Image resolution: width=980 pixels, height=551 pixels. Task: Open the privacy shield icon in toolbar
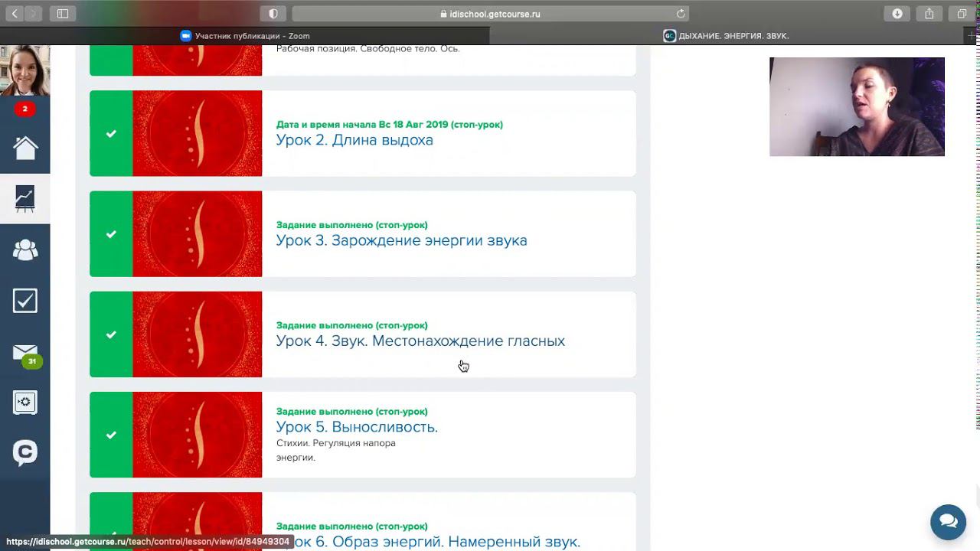[273, 14]
